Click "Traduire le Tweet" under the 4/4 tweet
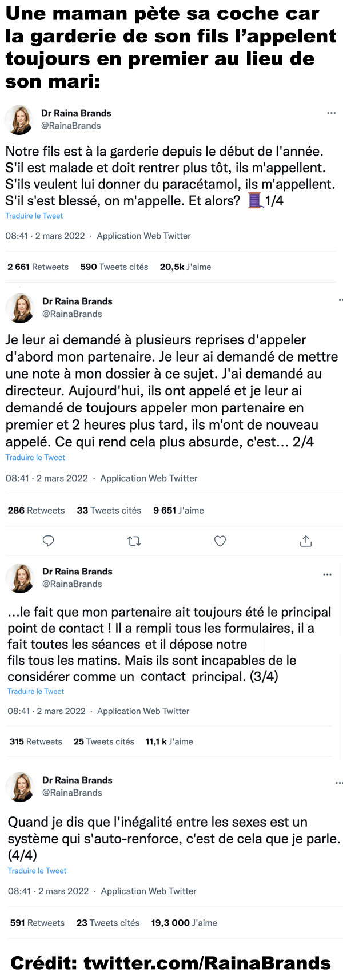Image resolution: width=343 pixels, height=980 pixels. pyautogui.click(x=37, y=870)
